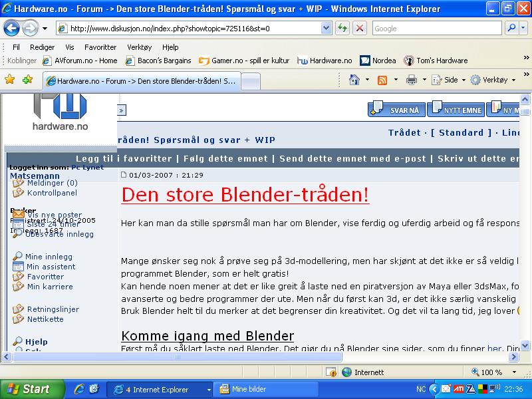Image resolution: width=532 pixels, height=399 pixels.
Task: Go forward with the browser Forward arrow
Action: pyautogui.click(x=30, y=28)
